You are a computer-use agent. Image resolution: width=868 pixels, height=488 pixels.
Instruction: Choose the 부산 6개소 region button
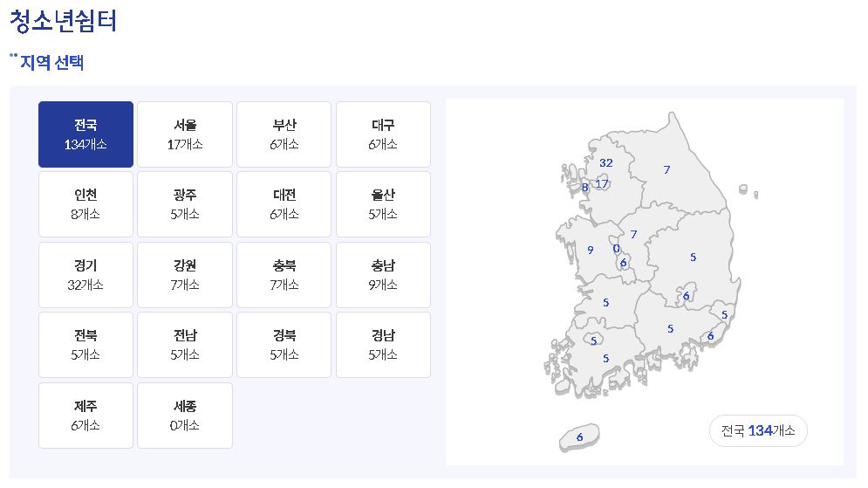point(284,134)
